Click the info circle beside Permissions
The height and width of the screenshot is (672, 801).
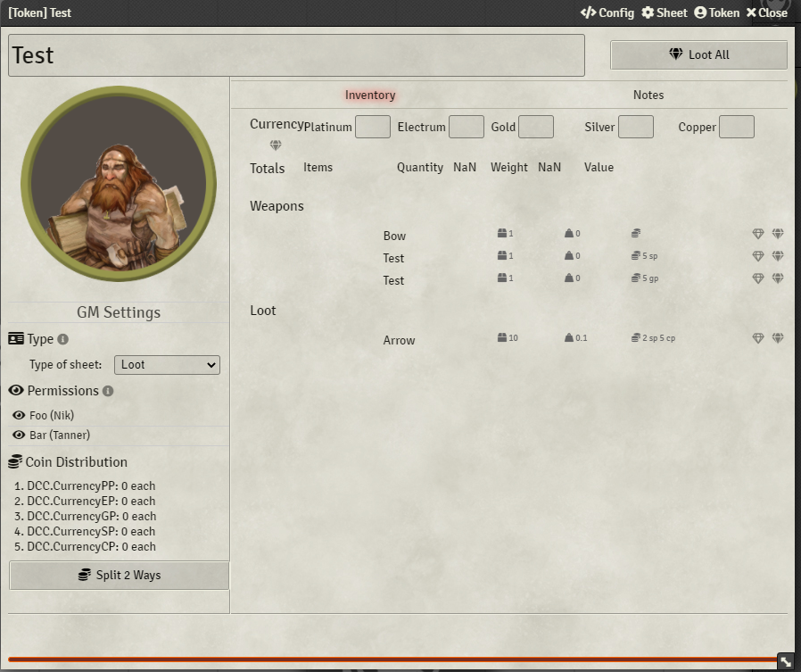point(107,390)
